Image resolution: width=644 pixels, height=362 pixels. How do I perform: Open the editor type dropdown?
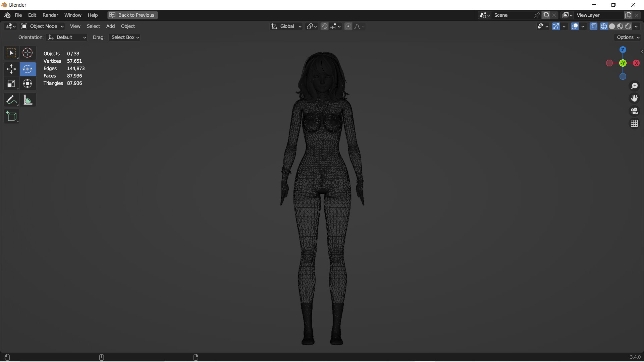coord(11,26)
